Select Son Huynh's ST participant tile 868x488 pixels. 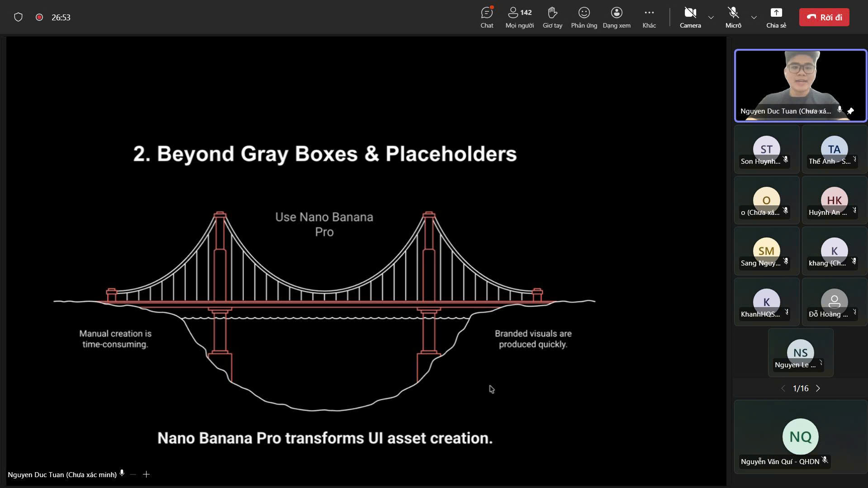pyautogui.click(x=767, y=150)
